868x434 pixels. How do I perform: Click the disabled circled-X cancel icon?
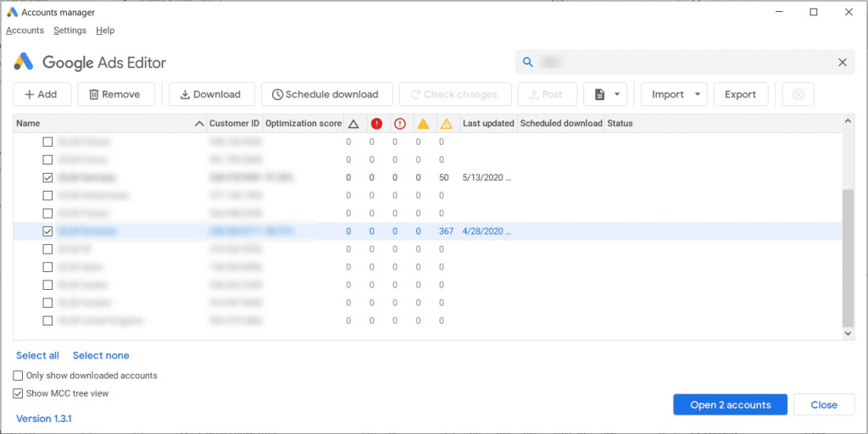[x=798, y=95]
